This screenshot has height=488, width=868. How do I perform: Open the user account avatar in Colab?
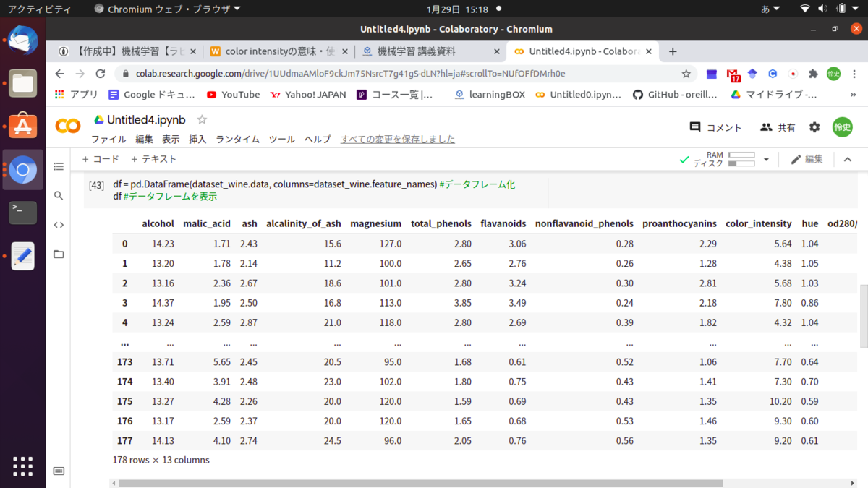[843, 127]
